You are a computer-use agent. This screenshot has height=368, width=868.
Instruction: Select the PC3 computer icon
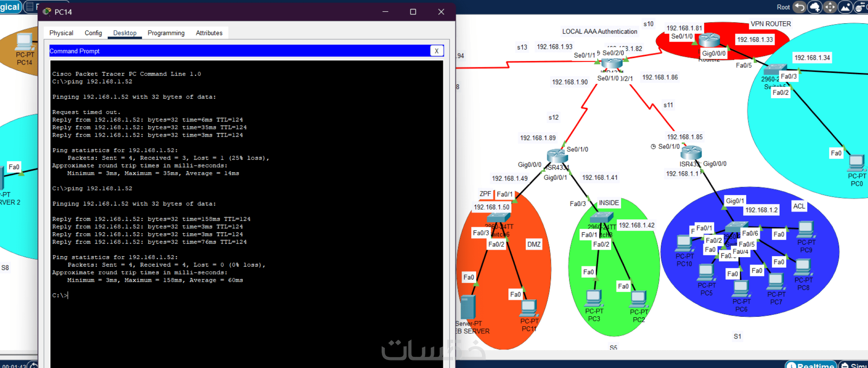pos(594,298)
